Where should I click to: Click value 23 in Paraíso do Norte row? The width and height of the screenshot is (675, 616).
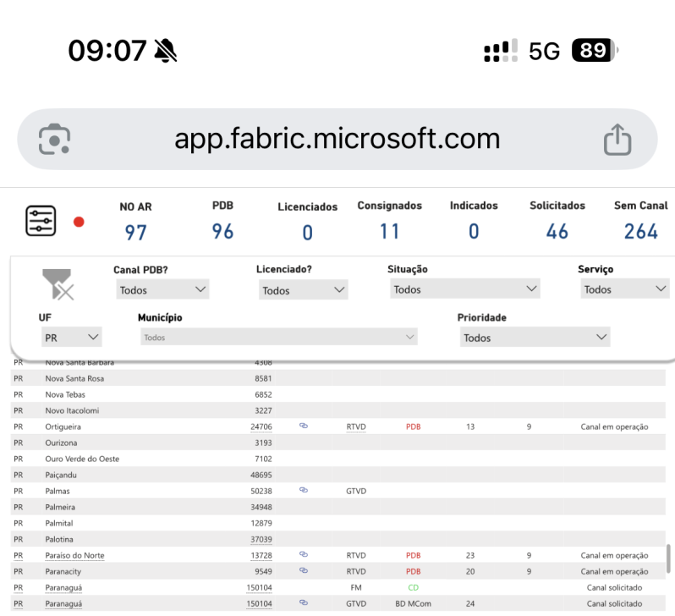click(x=470, y=555)
